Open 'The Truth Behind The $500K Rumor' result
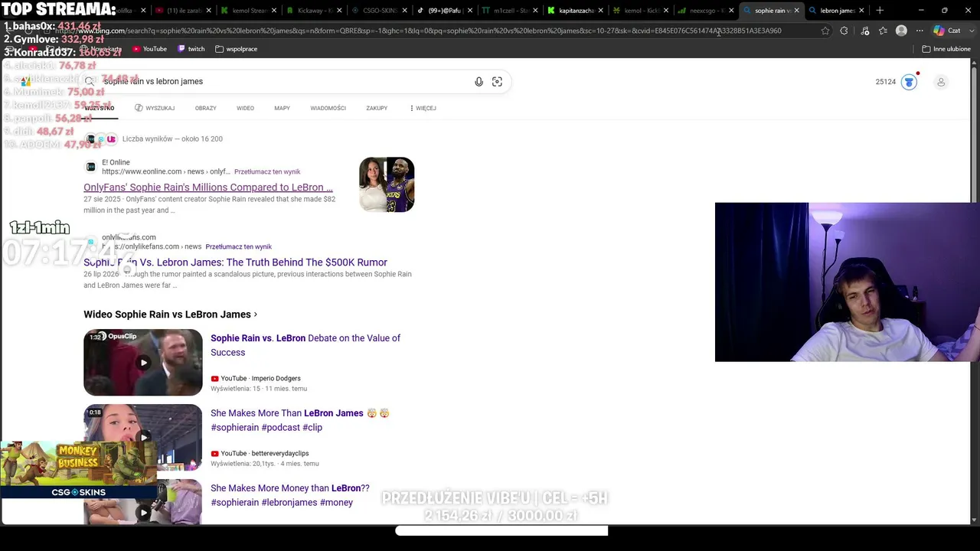 235,262
